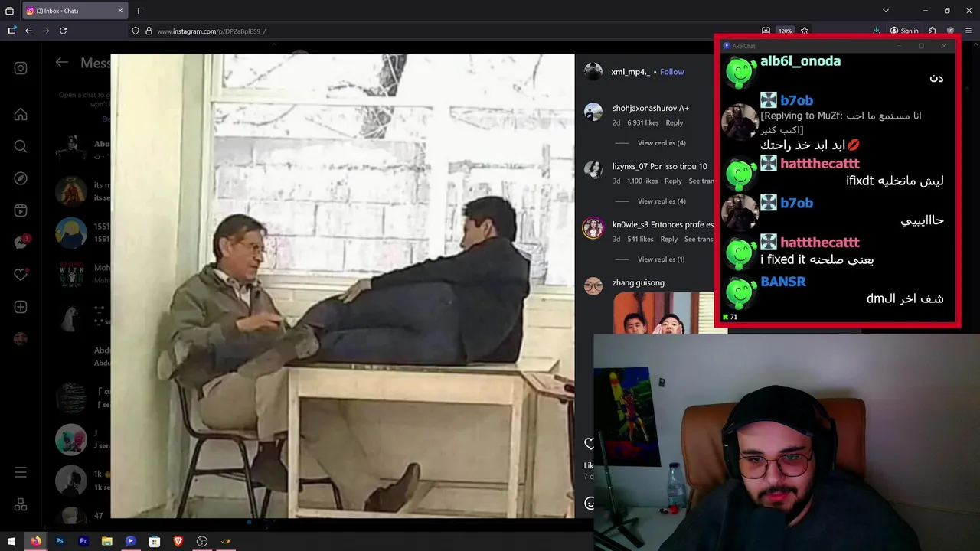980x551 pixels.
Task: Open File Explorer from the taskbar
Action: click(x=107, y=541)
